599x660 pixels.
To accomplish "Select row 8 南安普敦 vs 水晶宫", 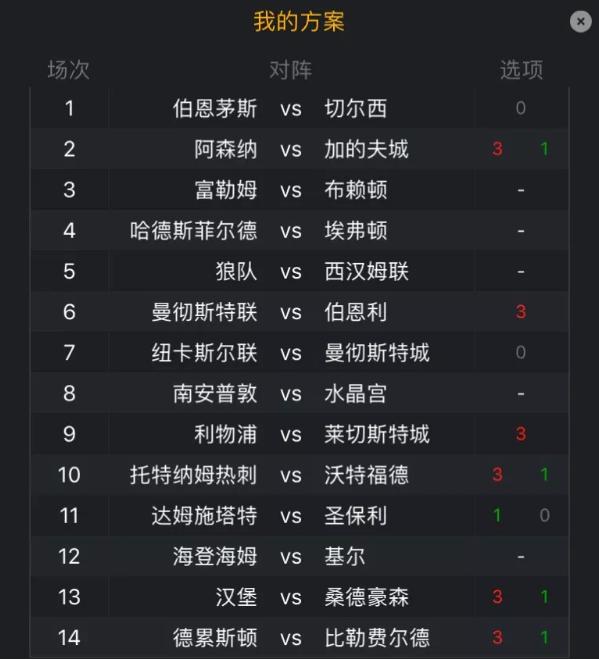I will pyautogui.click(x=300, y=394).
